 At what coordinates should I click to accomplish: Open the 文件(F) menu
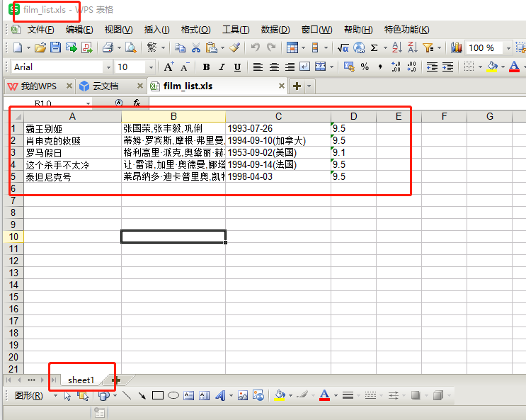40,30
